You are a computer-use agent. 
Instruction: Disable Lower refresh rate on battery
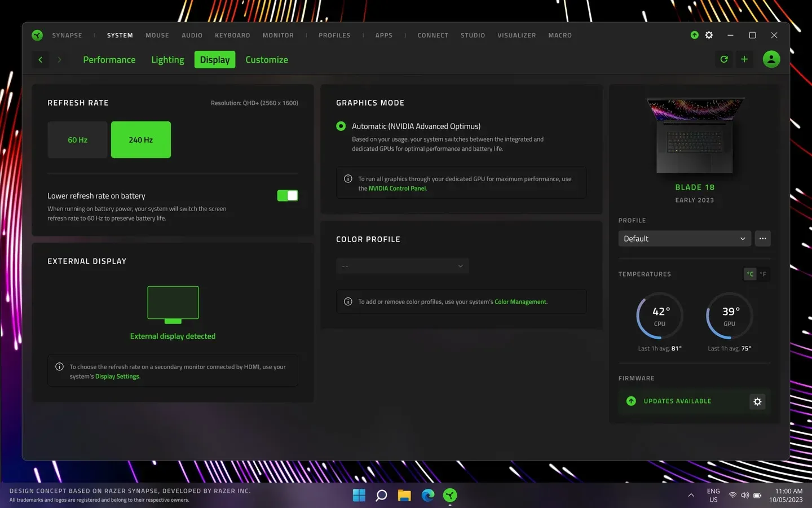tap(288, 195)
